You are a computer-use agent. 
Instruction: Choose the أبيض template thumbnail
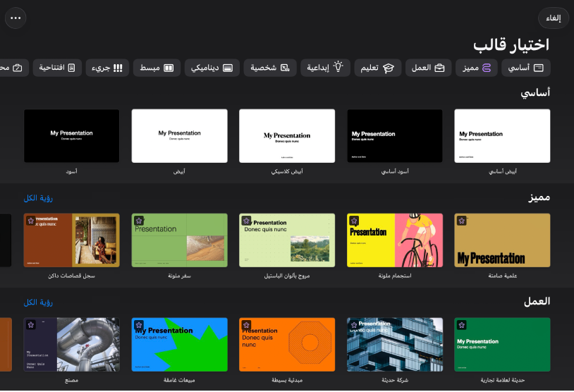click(179, 136)
